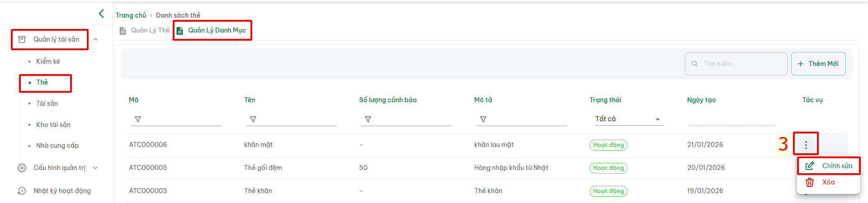Open Kiểm kê in the sidebar

(x=48, y=61)
